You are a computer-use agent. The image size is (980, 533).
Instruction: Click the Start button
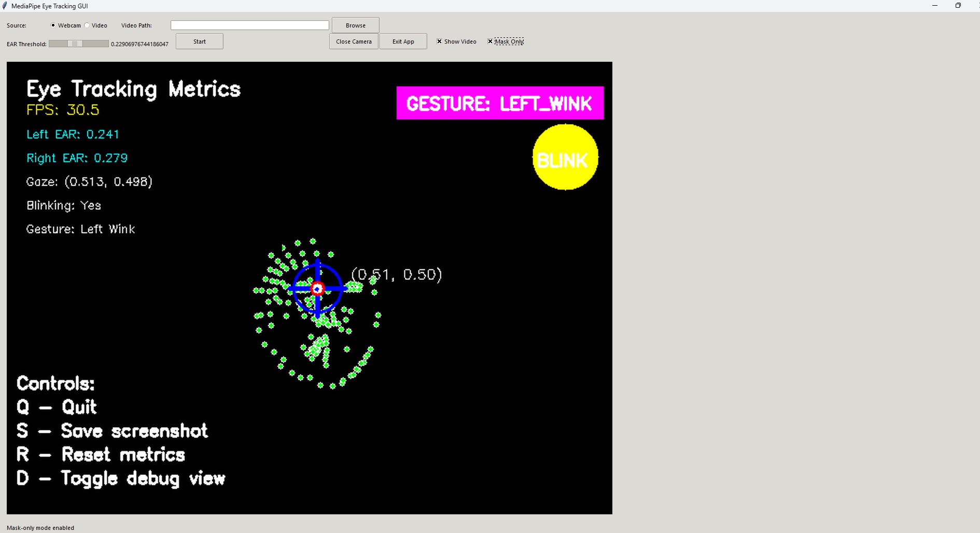(x=200, y=42)
